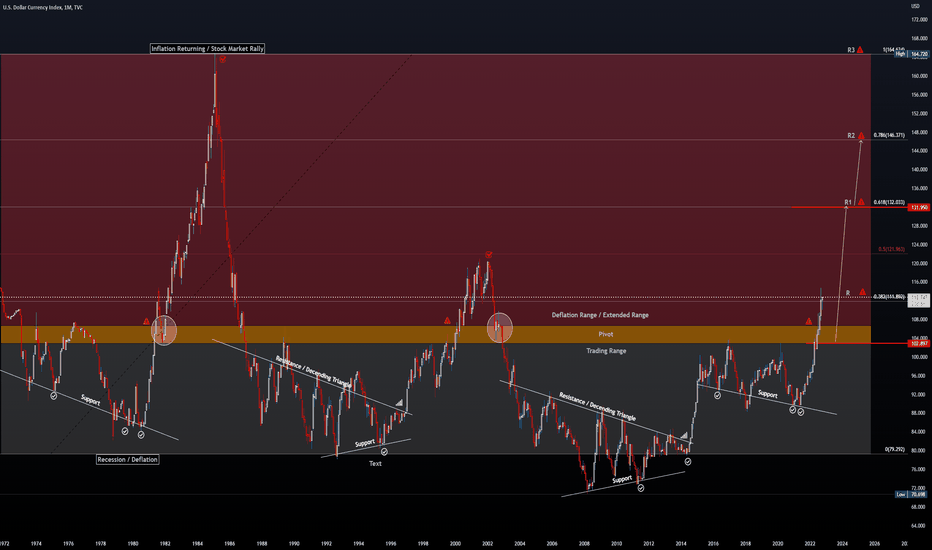Select the Inflation Returning / Stock Market Rally label

(207, 49)
